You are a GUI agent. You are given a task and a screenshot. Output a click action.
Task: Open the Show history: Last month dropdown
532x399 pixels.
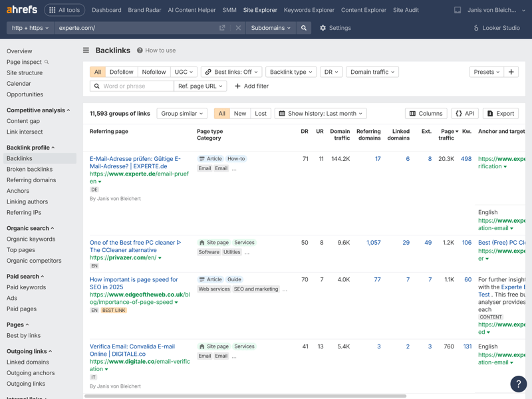[321, 114]
